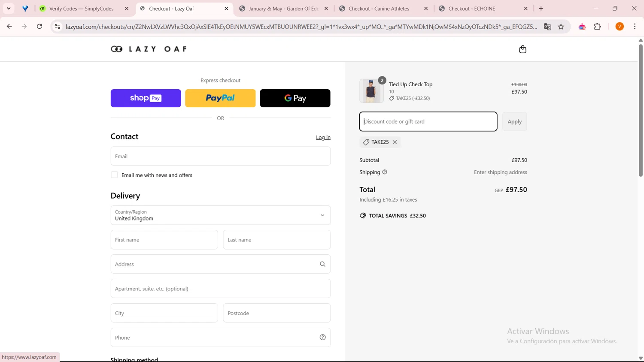This screenshot has height=362, width=644.
Task: Click the Postcode input field
Action: [x=276, y=313]
